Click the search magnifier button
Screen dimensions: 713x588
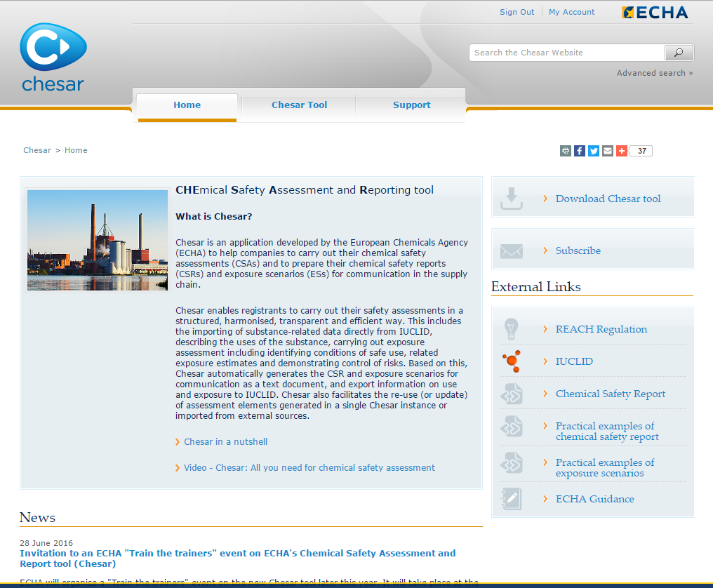tap(679, 53)
